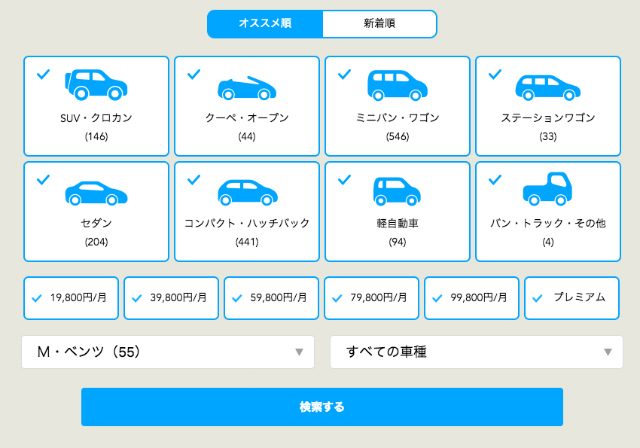Choose the コンパクト・ハッチバック car icon
This screenshot has width=640, height=448.
coord(247,192)
